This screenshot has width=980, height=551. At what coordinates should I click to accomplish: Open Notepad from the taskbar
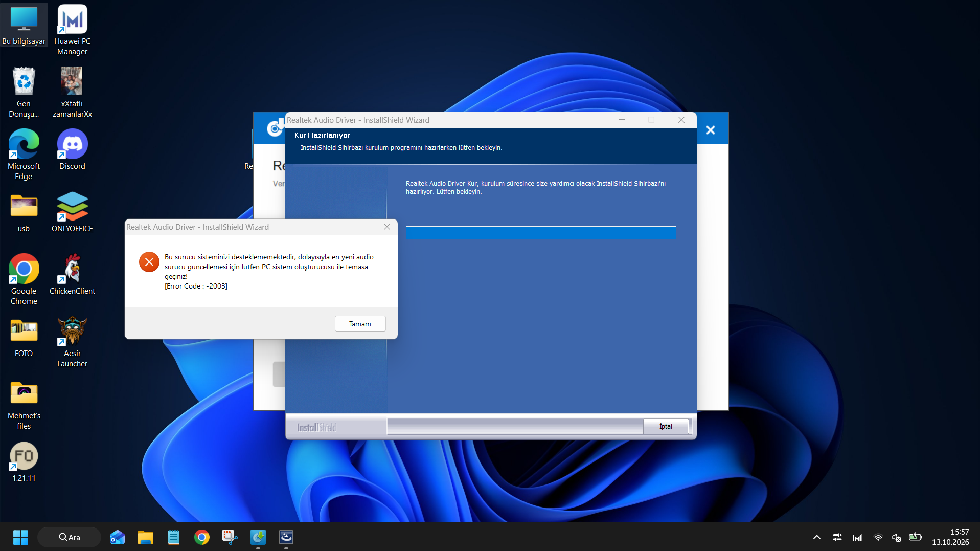[x=174, y=537]
